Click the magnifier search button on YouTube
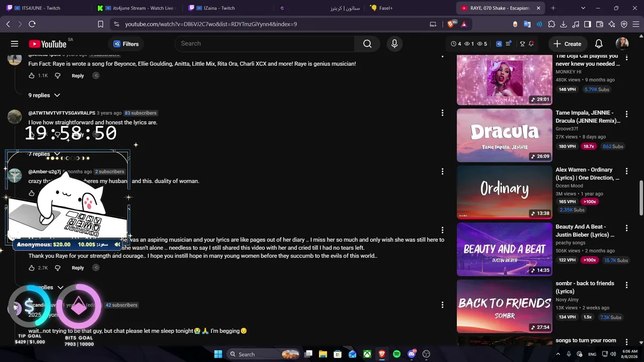Viewport: 644px width, 362px height. [x=367, y=44]
